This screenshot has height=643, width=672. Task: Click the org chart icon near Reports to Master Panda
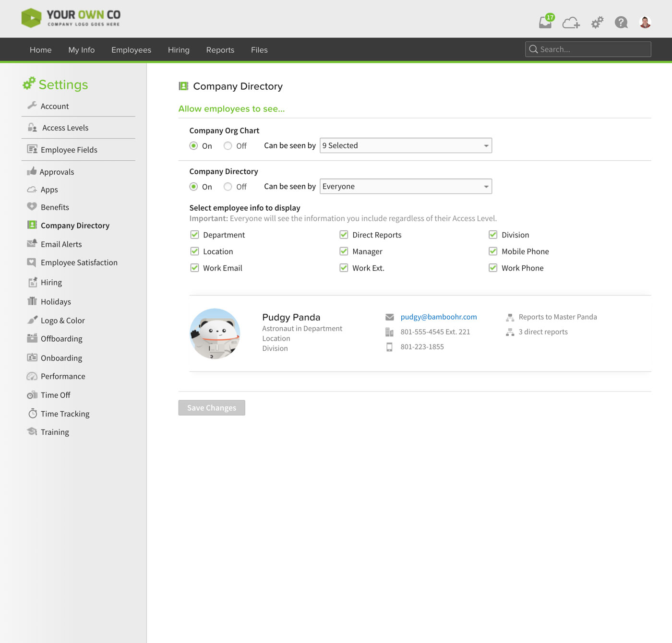pos(509,317)
